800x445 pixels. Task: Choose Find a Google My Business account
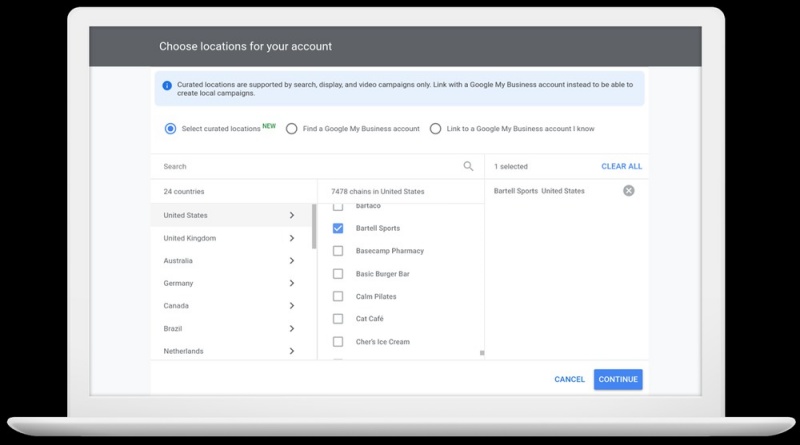tap(291, 129)
